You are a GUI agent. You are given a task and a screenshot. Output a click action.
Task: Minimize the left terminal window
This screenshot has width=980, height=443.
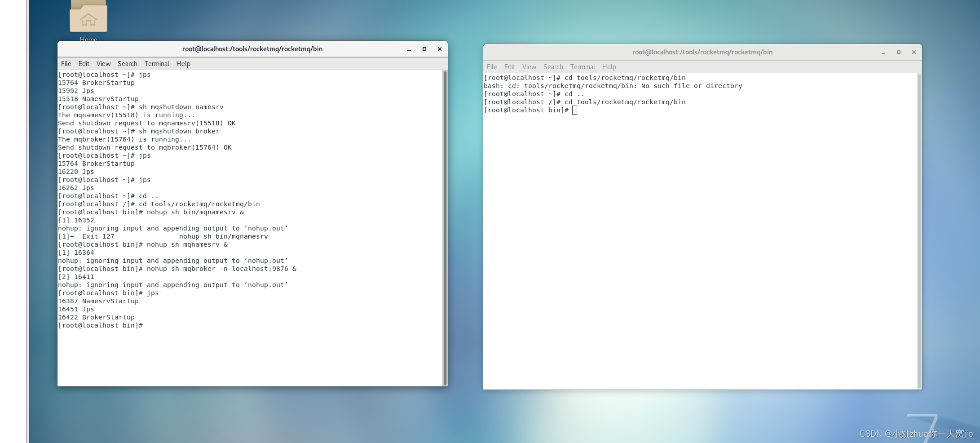pos(409,49)
